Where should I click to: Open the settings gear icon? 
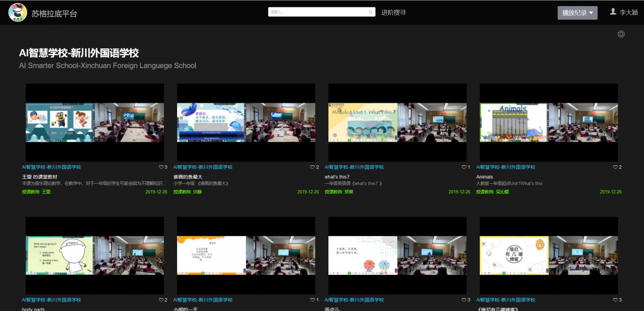[621, 34]
